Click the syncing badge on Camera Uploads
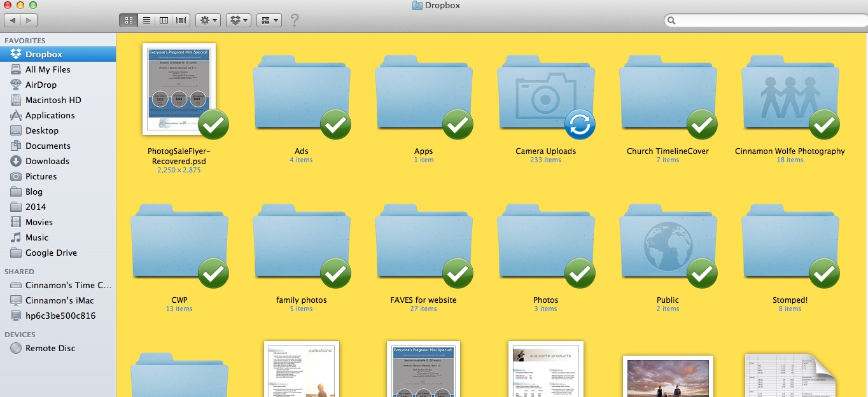This screenshot has width=868, height=397. pos(580,124)
